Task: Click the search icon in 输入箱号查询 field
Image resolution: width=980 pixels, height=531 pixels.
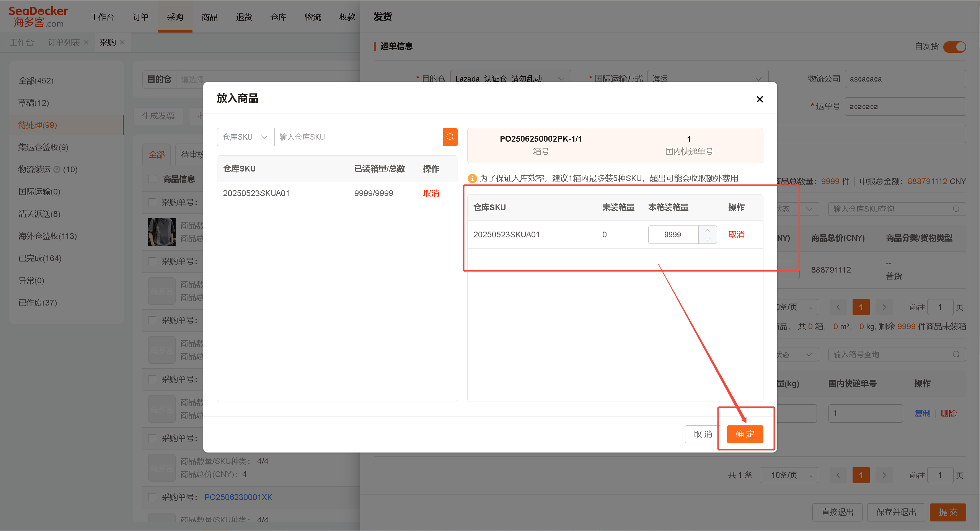Action: [x=956, y=355]
